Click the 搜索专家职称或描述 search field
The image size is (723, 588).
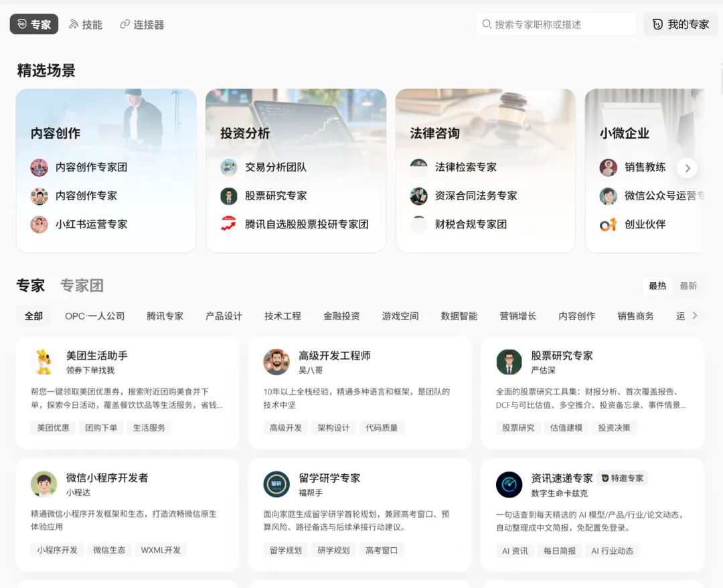click(x=556, y=24)
